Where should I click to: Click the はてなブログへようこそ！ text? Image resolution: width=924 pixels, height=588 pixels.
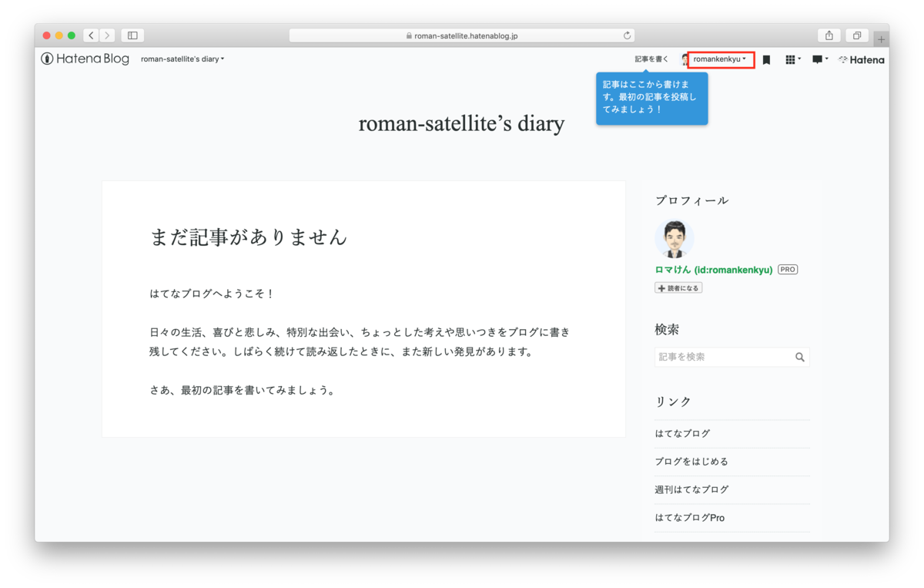pyautogui.click(x=213, y=294)
